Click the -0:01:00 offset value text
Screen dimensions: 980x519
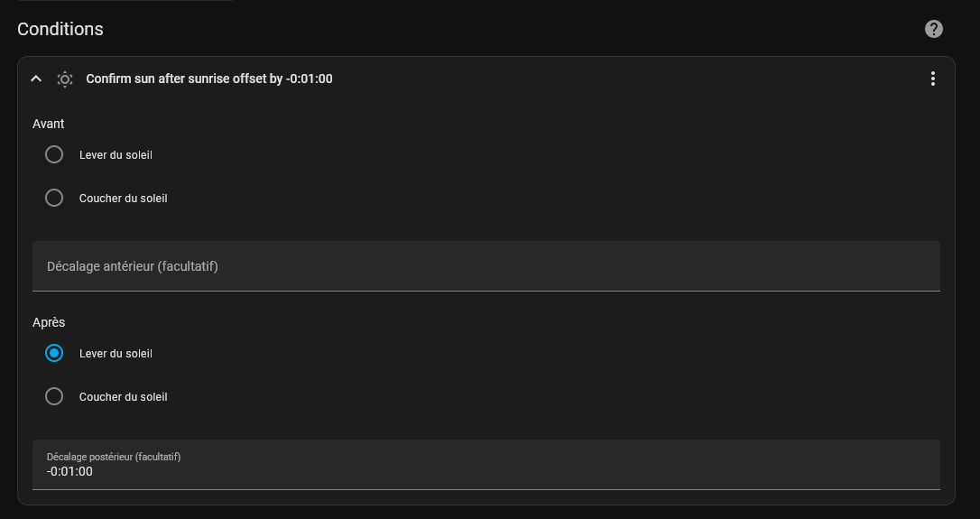click(x=69, y=471)
